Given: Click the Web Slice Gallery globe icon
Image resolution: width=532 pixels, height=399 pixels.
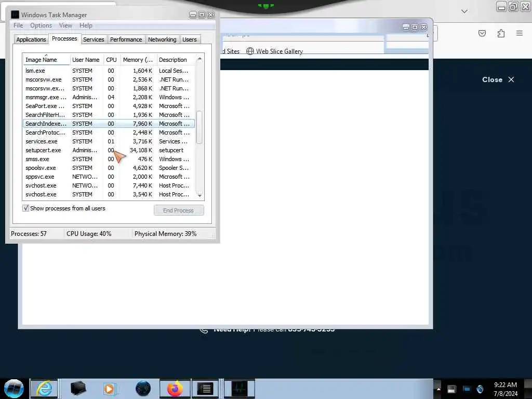Looking at the screenshot, I should [x=250, y=51].
